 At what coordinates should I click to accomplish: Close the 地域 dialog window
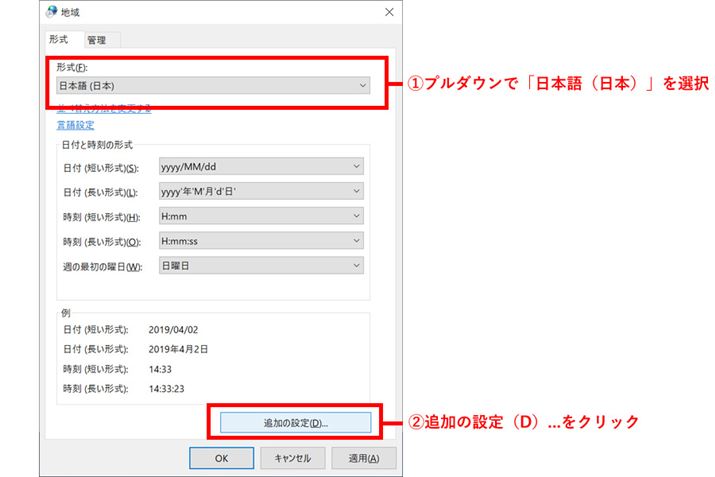click(388, 11)
